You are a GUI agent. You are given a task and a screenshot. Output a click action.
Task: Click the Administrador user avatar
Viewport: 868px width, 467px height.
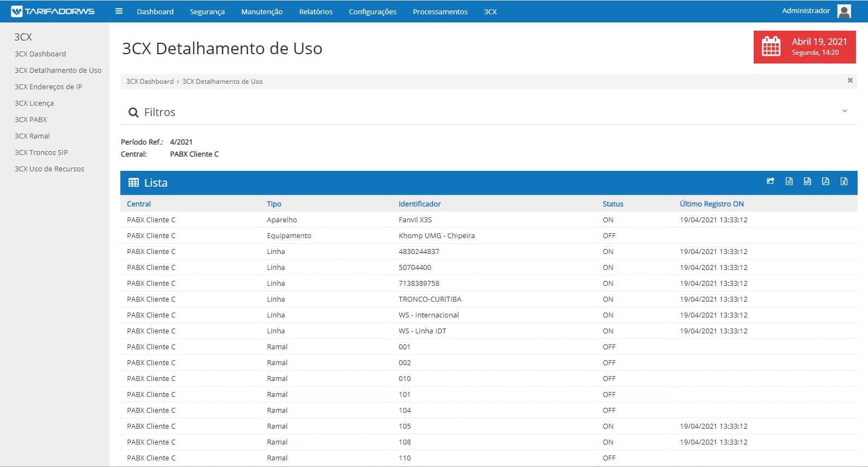(844, 11)
